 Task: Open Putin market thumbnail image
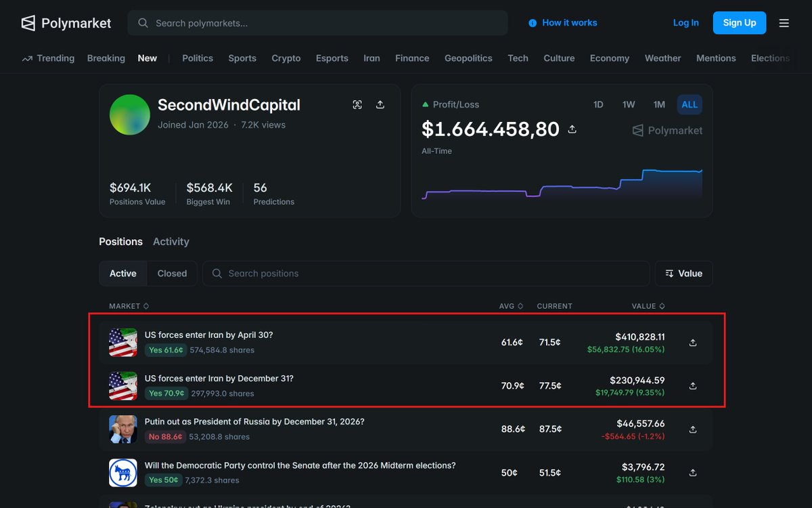coord(123,429)
